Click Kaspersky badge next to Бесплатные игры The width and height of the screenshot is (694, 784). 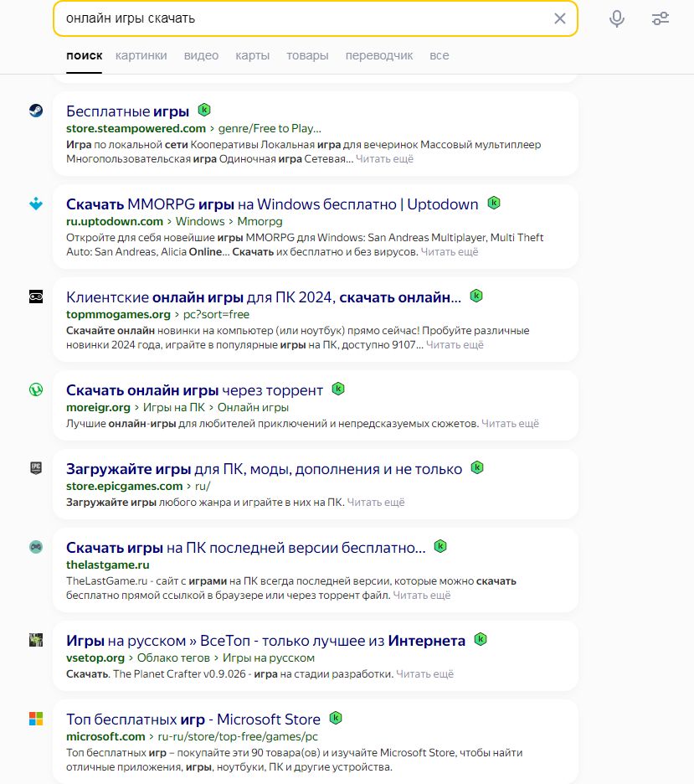tap(204, 110)
